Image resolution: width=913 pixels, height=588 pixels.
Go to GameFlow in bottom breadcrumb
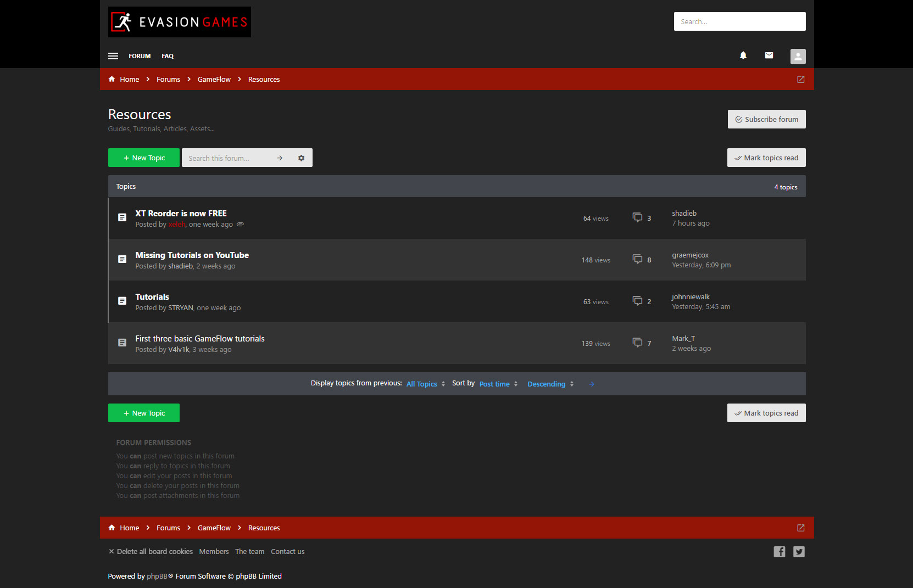214,528
